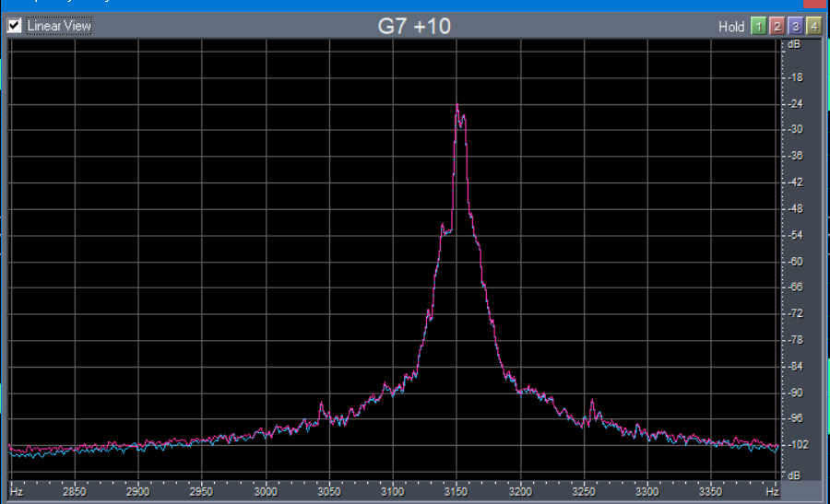Close the window via red corner button
The width and height of the screenshot is (830, 504).
click(816, 4)
